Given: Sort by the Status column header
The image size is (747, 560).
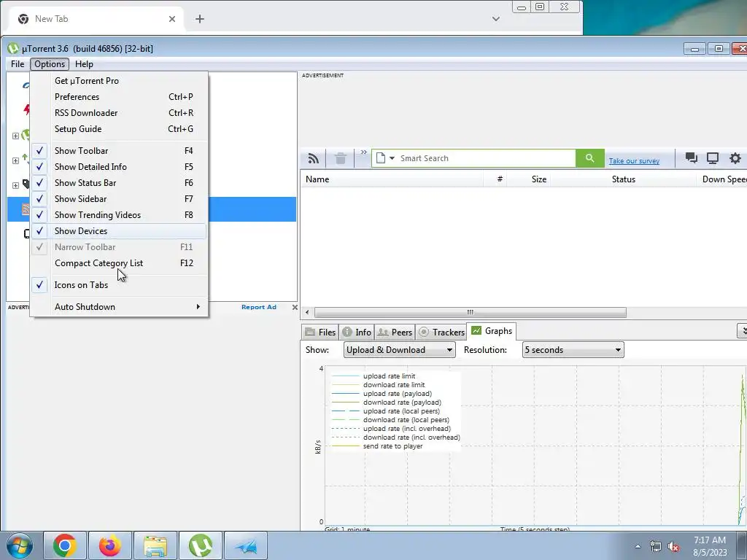Looking at the screenshot, I should click(x=623, y=179).
